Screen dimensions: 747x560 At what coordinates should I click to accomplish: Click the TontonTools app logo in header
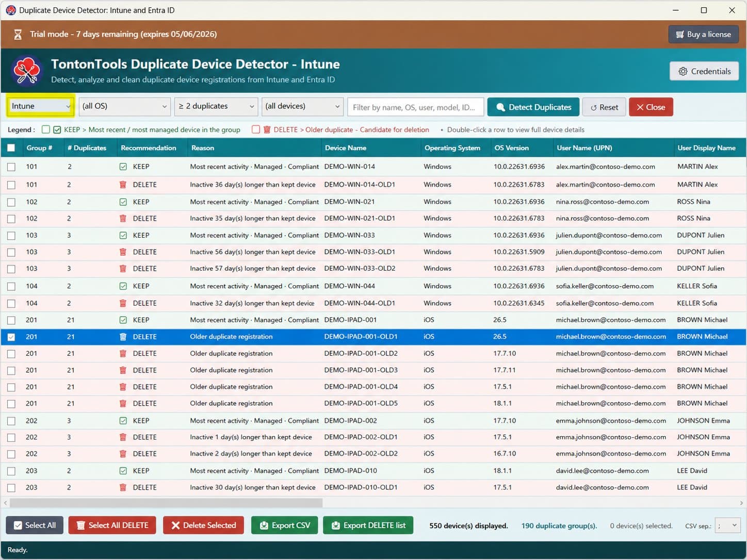tap(27, 71)
